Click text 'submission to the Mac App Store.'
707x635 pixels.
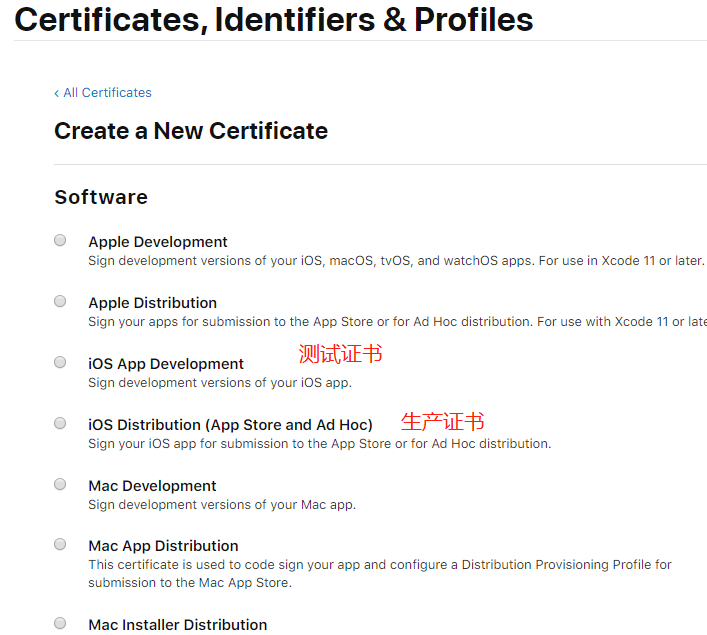point(190,583)
